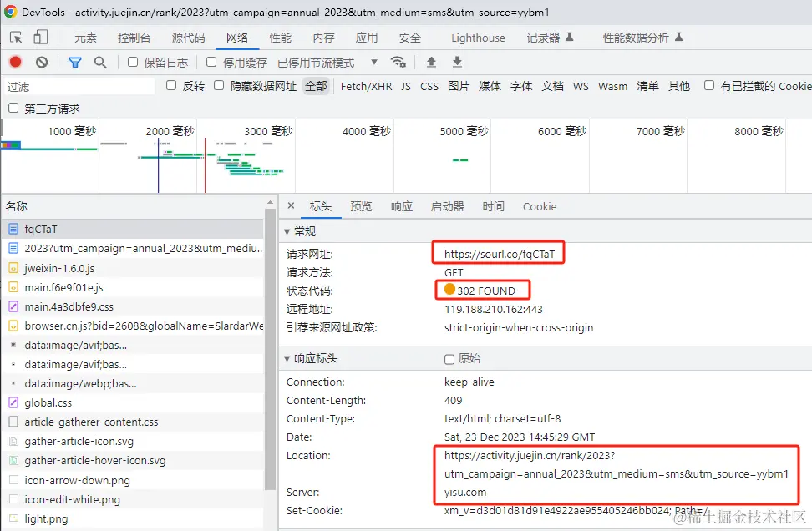
Task: Enable the 保留日志 checkbox
Action: (x=133, y=62)
